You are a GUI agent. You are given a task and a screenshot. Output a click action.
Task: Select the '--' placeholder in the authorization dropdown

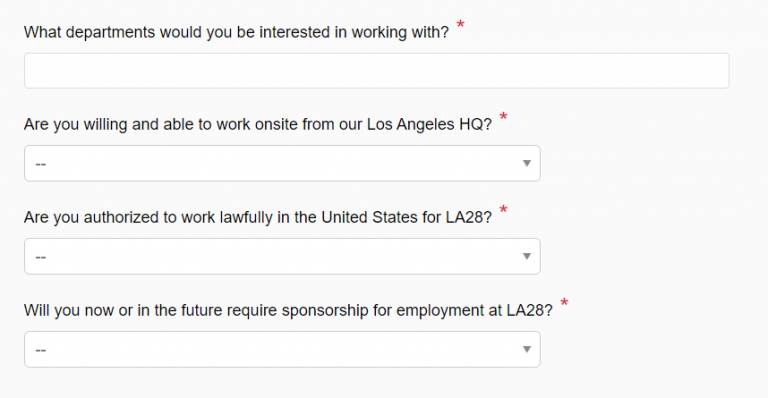[x=41, y=257]
